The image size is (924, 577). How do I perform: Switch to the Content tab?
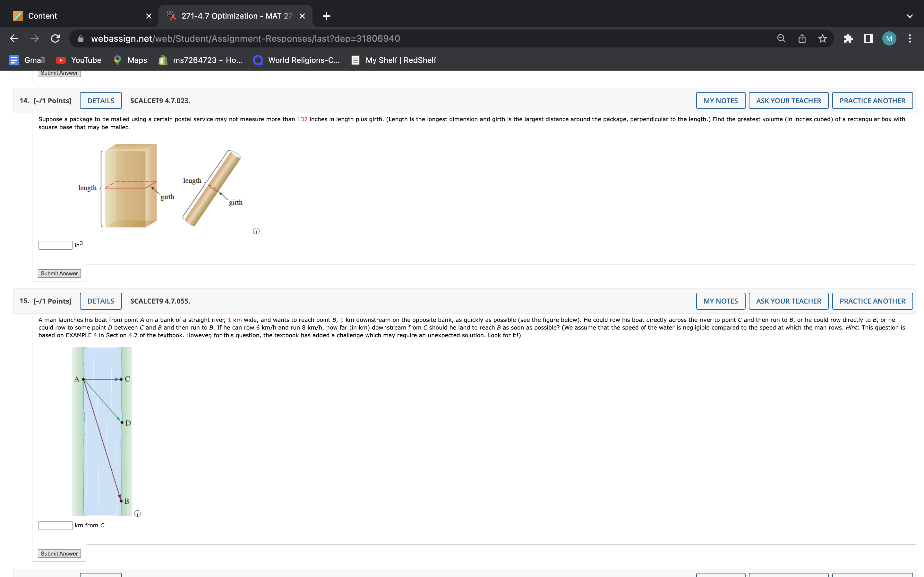(x=76, y=16)
